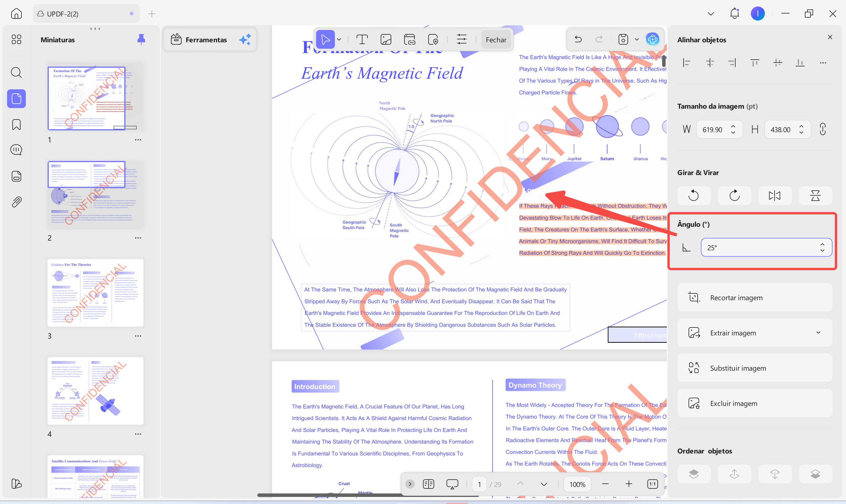Adjust the height stepper arrows

coord(802,130)
